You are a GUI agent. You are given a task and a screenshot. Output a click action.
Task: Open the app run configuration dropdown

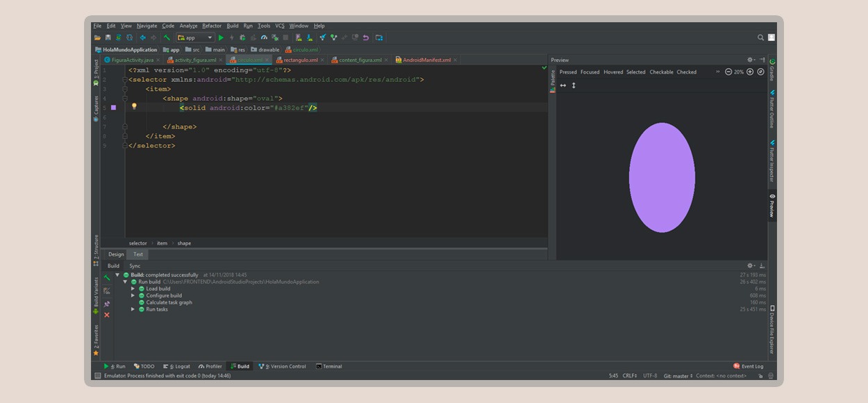pyautogui.click(x=195, y=38)
